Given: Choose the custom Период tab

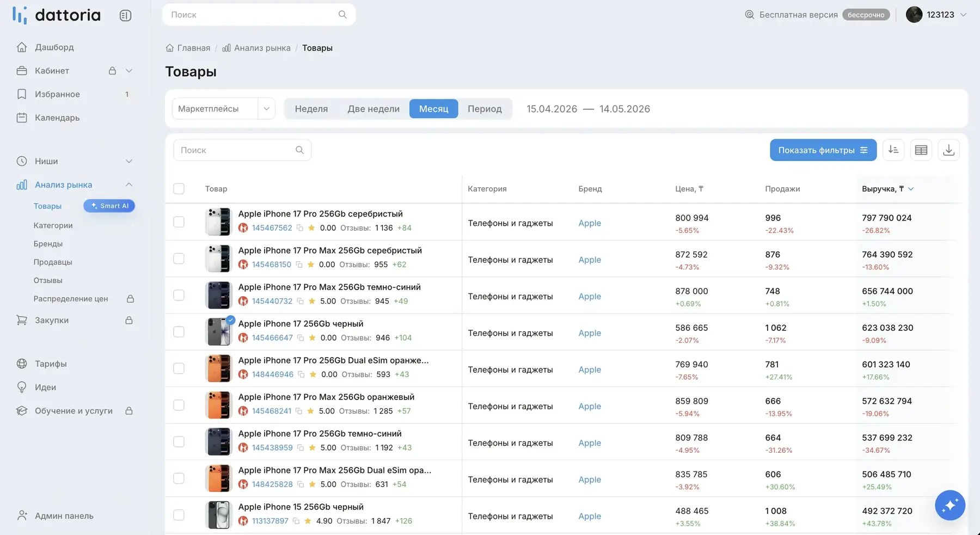Looking at the screenshot, I should (x=485, y=109).
